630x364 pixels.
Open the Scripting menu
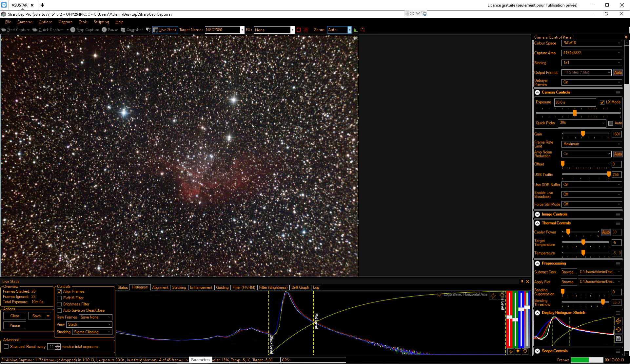pyautogui.click(x=101, y=22)
